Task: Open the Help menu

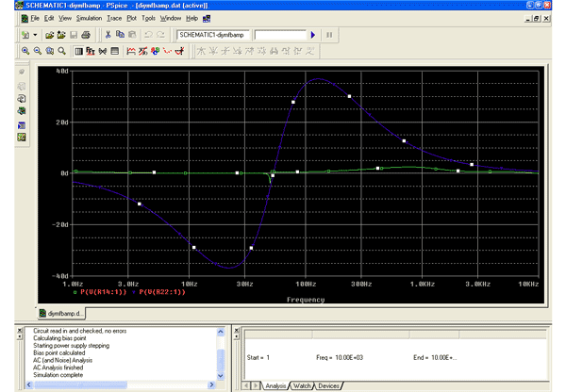Action: [192, 19]
